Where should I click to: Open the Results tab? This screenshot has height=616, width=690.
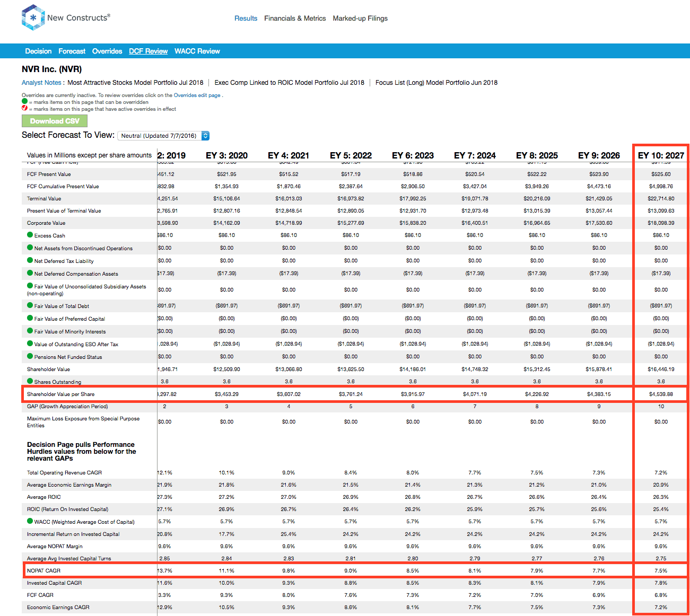[246, 19]
